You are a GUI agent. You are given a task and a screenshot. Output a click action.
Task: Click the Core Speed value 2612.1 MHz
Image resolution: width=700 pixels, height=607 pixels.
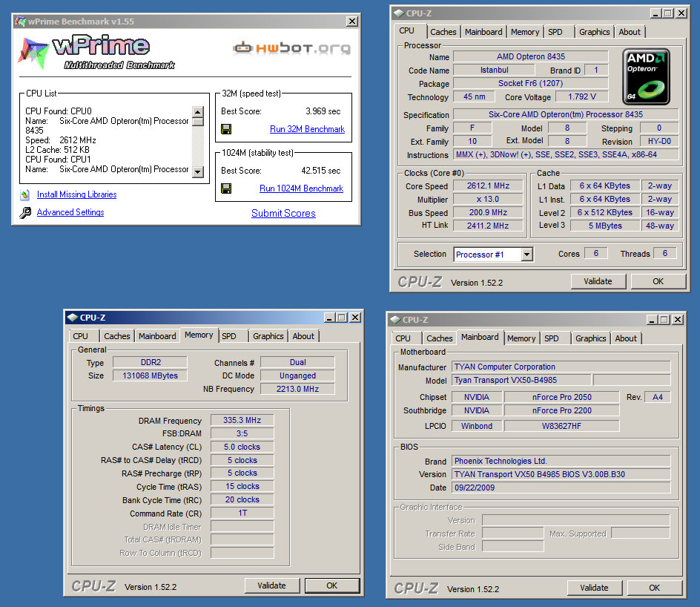coord(489,186)
